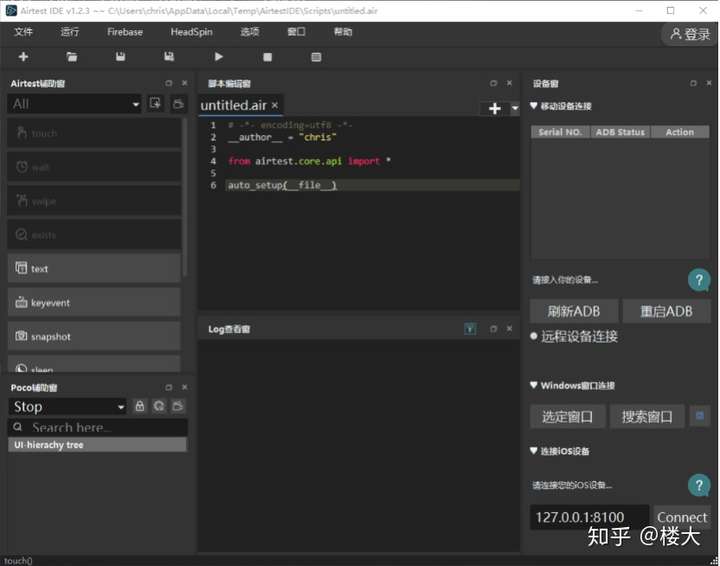Open the Help menu (帮助)
This screenshot has height=566, width=720.
343,32
